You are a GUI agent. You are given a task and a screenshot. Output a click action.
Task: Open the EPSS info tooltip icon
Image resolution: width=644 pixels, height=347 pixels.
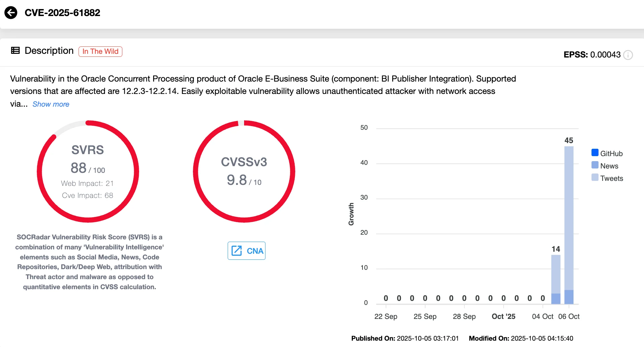628,55
